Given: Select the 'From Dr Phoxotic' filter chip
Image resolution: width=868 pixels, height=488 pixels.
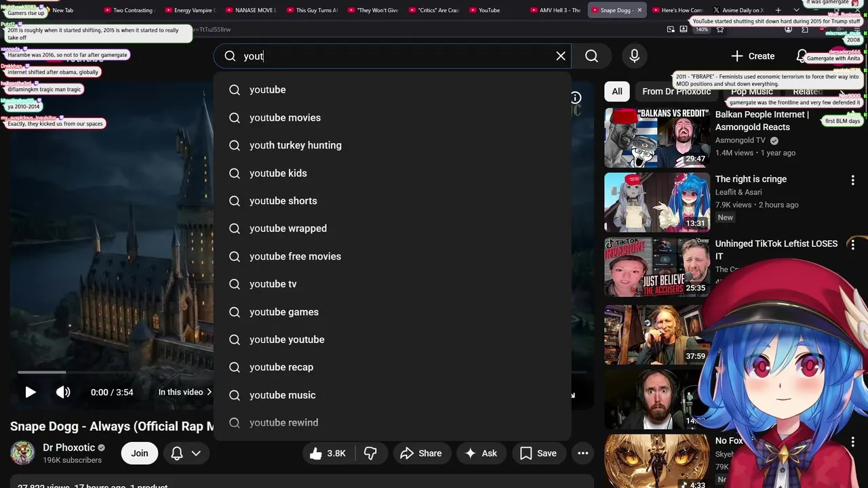Looking at the screenshot, I should coord(676,91).
